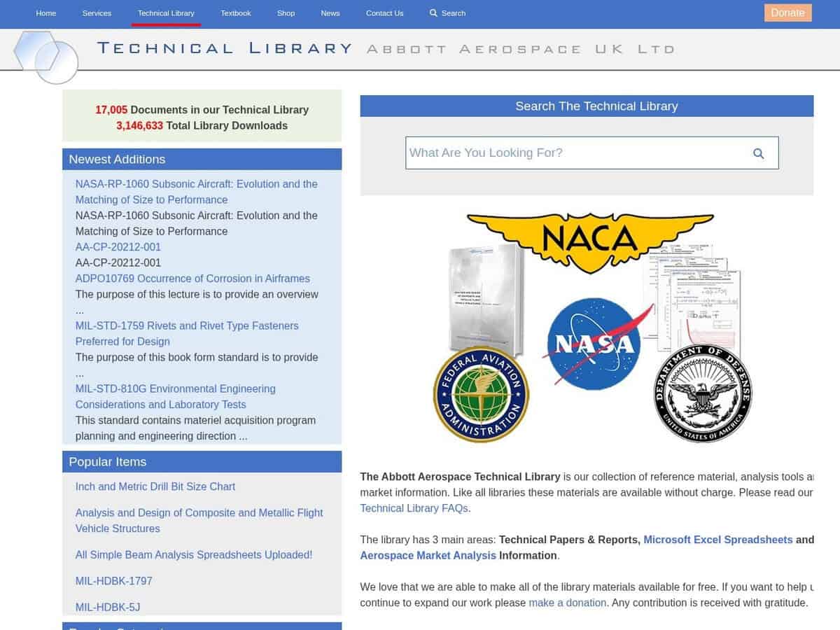840x630 pixels.
Task: Open Aerospace Market Analysis link
Action: click(428, 556)
